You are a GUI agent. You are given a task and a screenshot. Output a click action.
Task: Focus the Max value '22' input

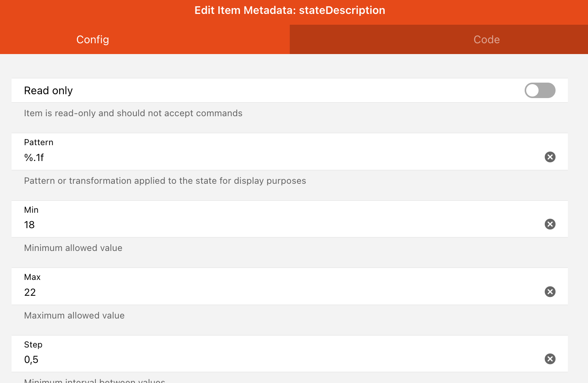click(x=270, y=292)
